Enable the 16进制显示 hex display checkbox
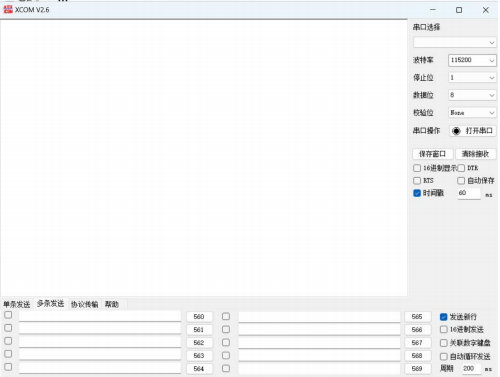Image resolution: width=500 pixels, height=377 pixels. click(417, 168)
